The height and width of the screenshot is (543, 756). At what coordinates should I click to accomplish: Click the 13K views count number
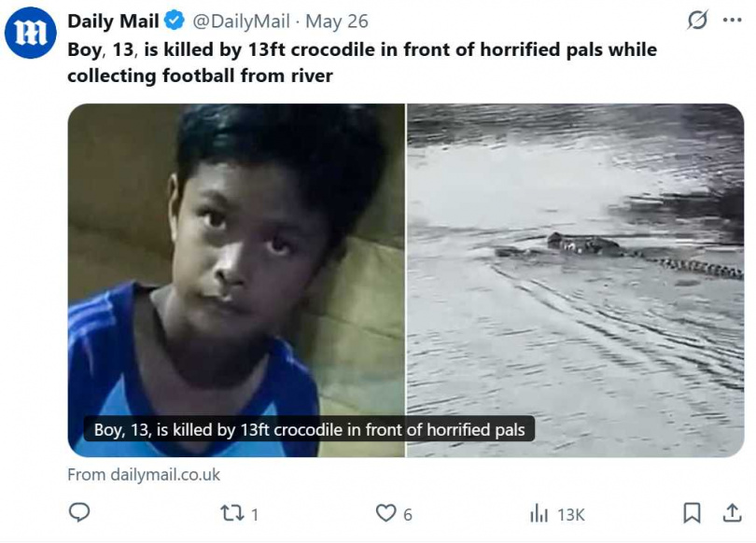click(570, 513)
